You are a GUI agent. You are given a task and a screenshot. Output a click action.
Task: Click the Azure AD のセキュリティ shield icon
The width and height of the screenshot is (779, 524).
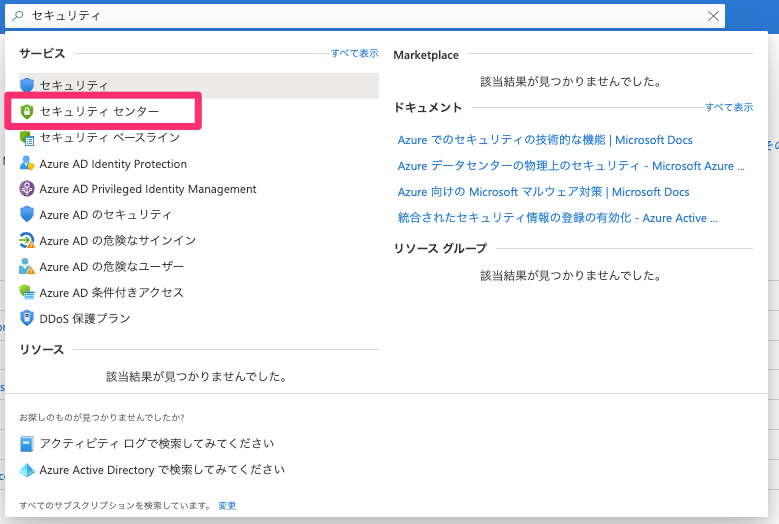[27, 215]
